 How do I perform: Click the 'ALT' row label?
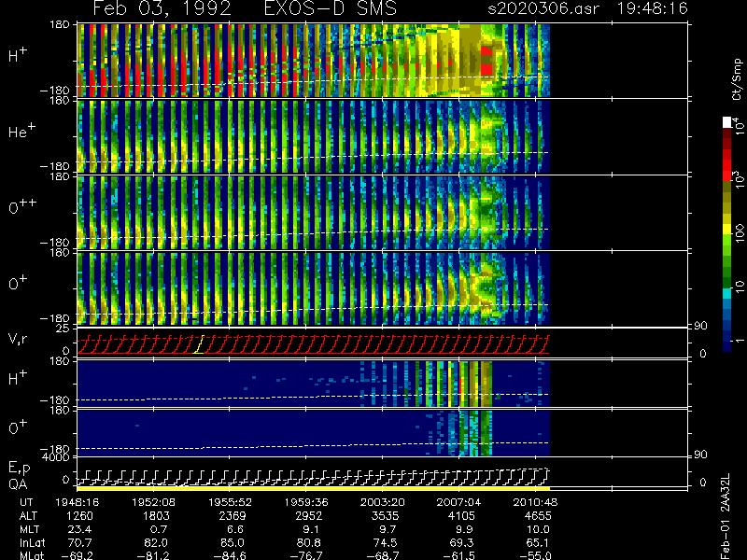pyautogui.click(x=29, y=516)
